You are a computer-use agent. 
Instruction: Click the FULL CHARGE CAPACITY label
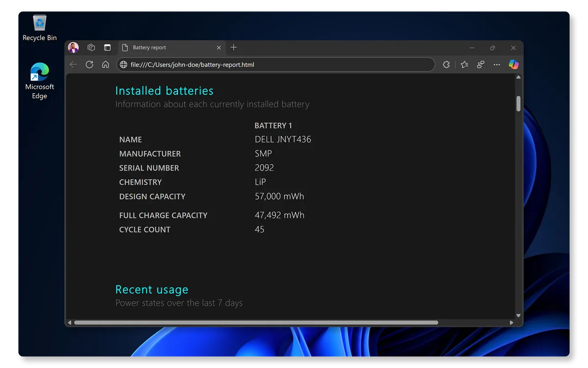[x=163, y=215]
